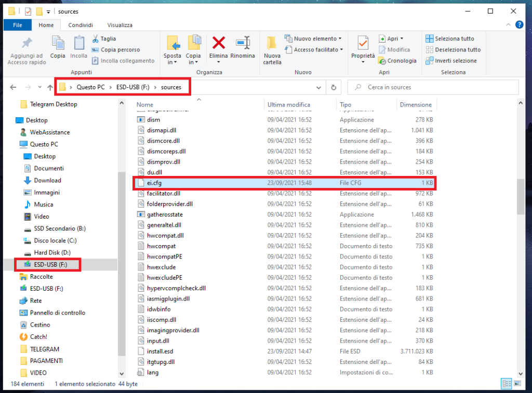Open Accesso facilitato dropdown
This screenshot has width=532, height=393.
(314, 50)
